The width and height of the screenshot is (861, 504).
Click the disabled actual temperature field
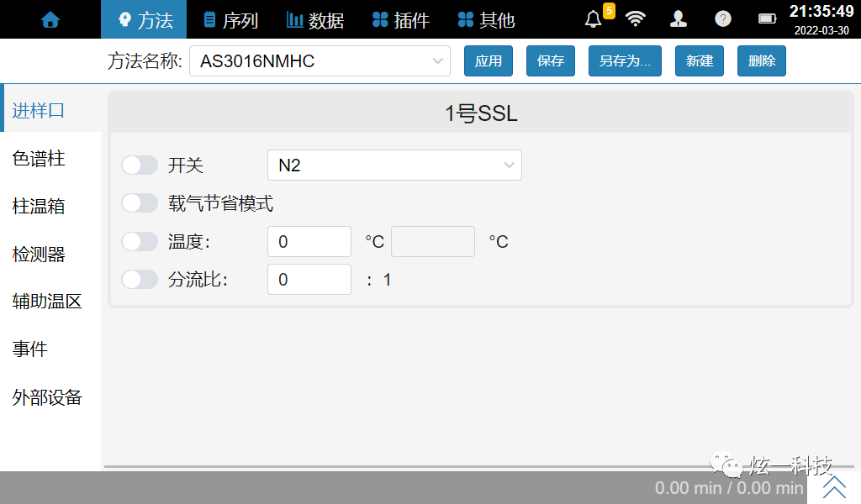click(433, 241)
